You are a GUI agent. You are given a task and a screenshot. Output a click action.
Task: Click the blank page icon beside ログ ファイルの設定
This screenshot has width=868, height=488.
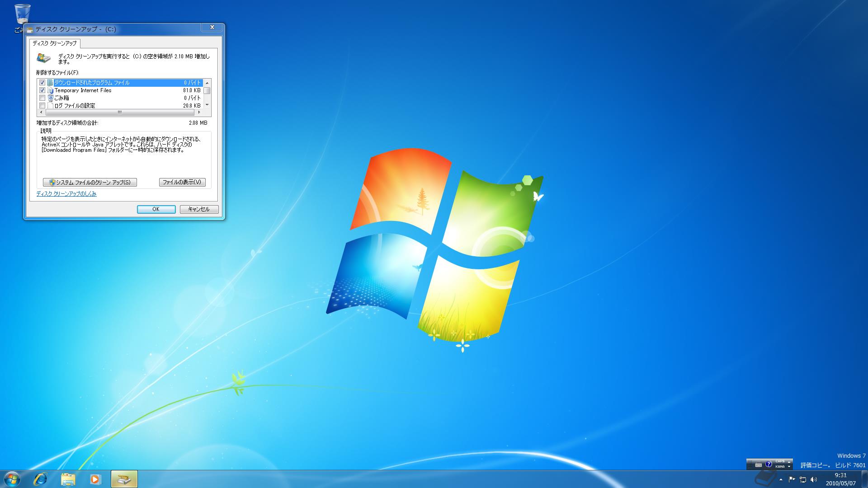click(50, 106)
